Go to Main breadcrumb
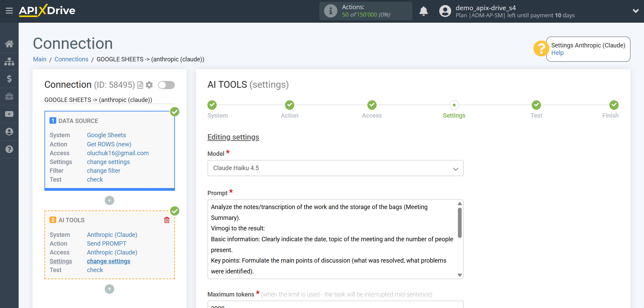 click(40, 59)
